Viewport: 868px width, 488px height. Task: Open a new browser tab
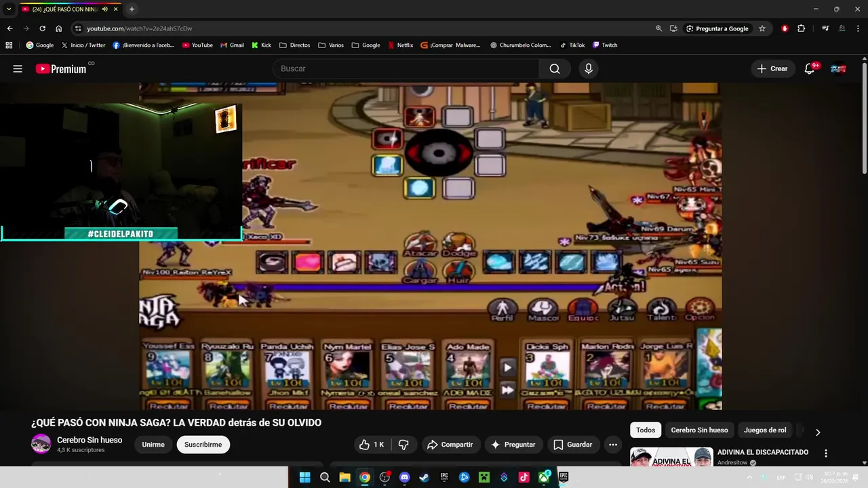click(x=132, y=9)
